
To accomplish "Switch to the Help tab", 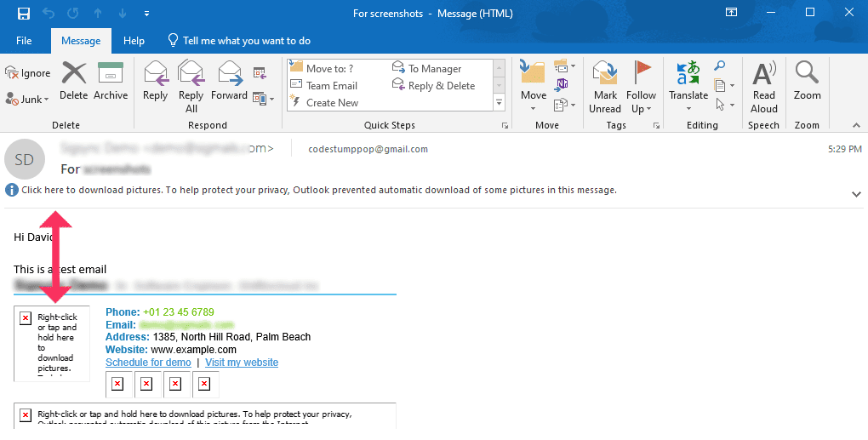I will point(134,41).
